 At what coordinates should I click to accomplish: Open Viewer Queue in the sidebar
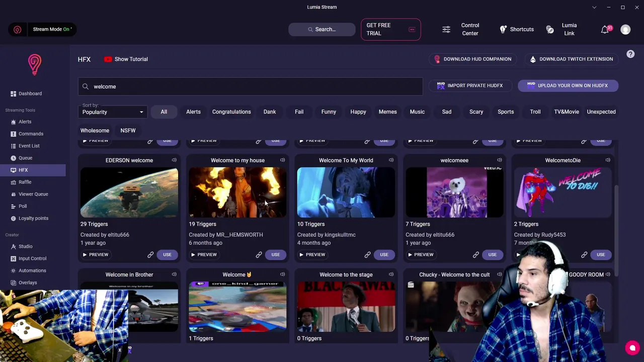[33, 194]
